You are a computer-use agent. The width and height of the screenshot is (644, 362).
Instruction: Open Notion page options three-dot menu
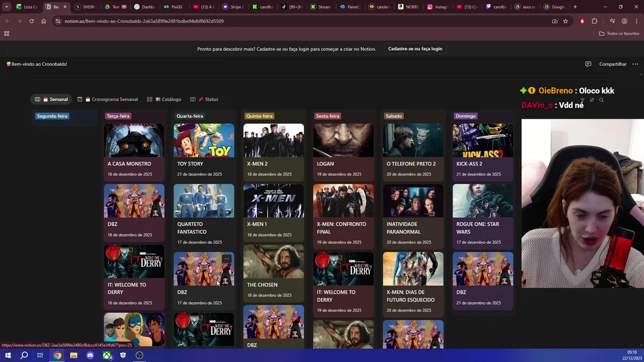coord(635,64)
